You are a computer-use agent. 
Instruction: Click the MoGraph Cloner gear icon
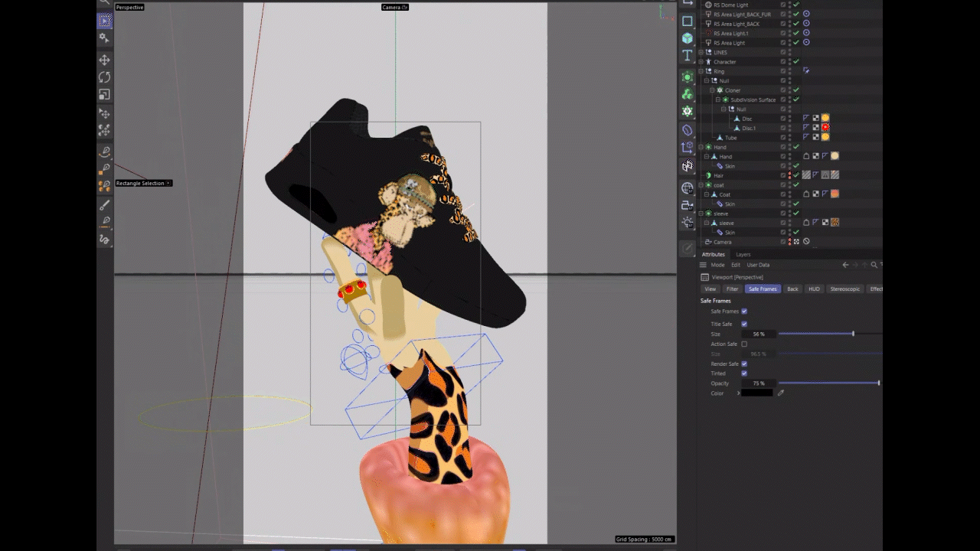(688, 111)
